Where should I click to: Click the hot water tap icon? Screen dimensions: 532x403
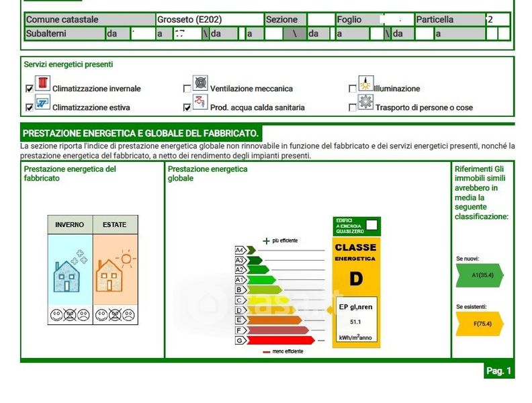(x=200, y=103)
